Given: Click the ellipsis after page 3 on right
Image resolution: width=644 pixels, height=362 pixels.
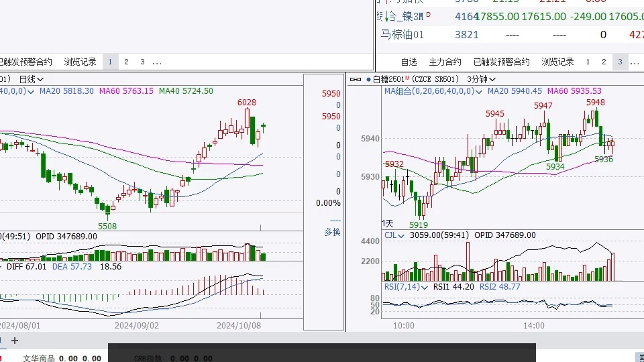Looking at the screenshot, I should tap(634, 62).
